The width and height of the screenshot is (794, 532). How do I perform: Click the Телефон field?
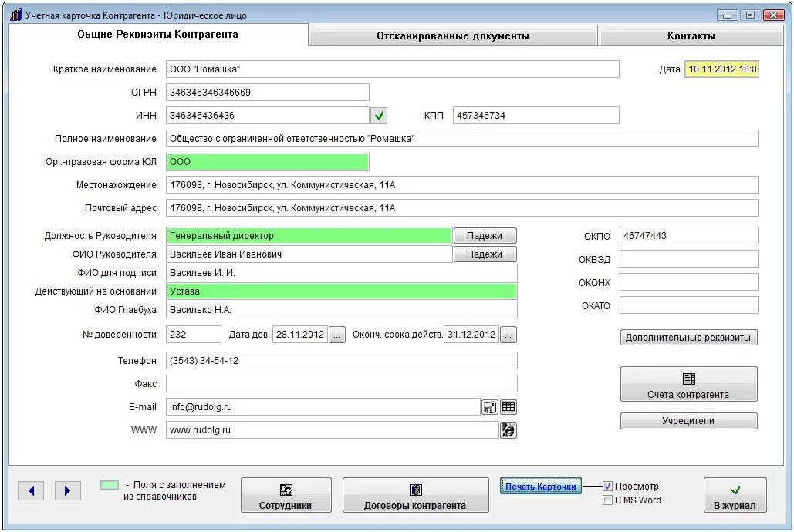click(x=341, y=361)
